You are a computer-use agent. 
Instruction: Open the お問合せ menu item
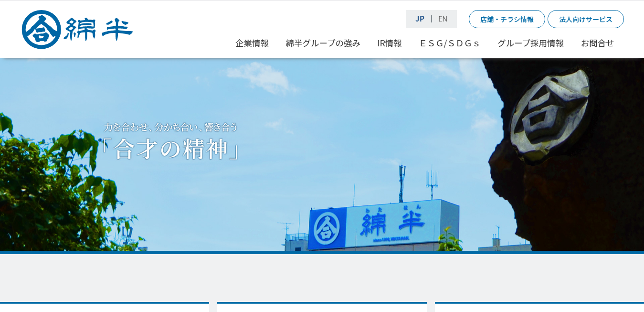coord(597,43)
